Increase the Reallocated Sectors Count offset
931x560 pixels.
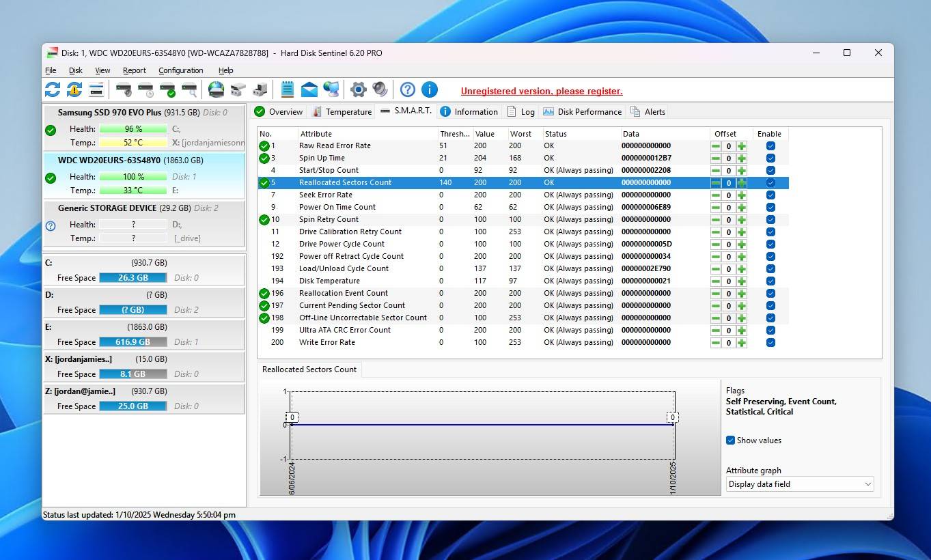tap(741, 182)
